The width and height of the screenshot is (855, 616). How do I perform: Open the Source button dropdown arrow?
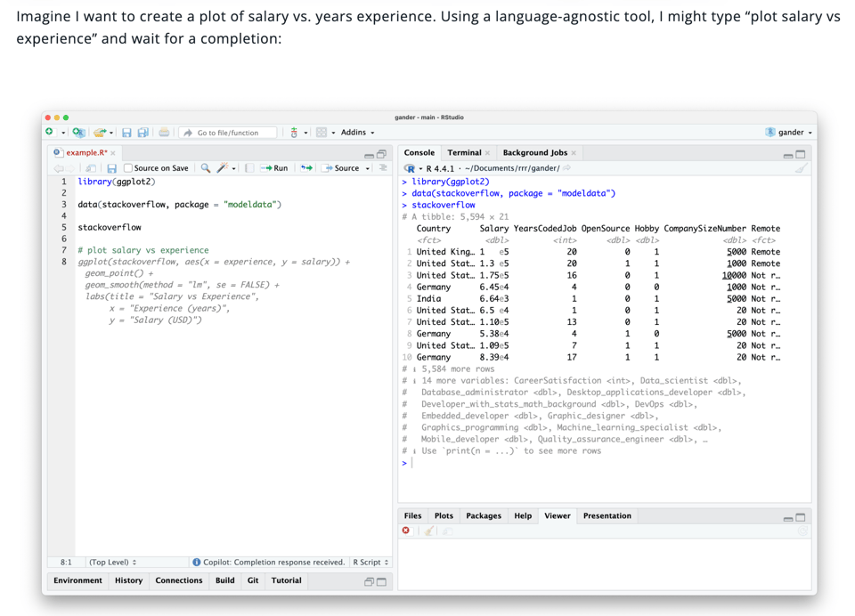click(x=368, y=167)
